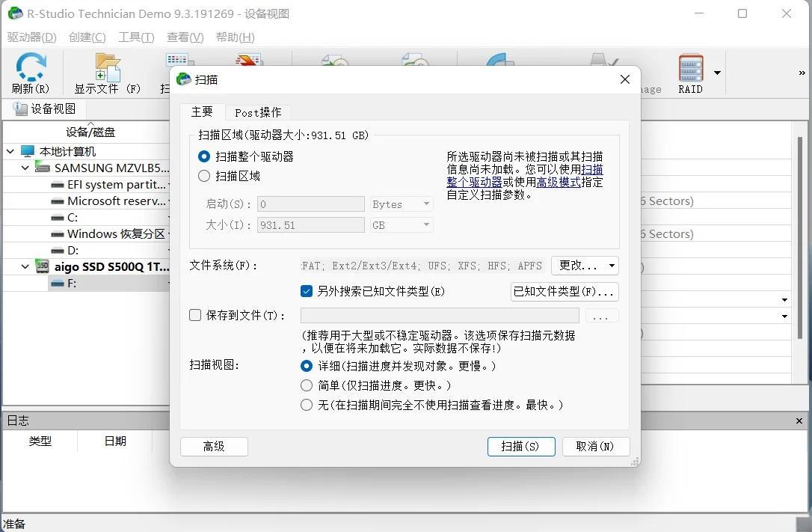Select 简单 scan view option
812x532 pixels.
click(x=306, y=385)
